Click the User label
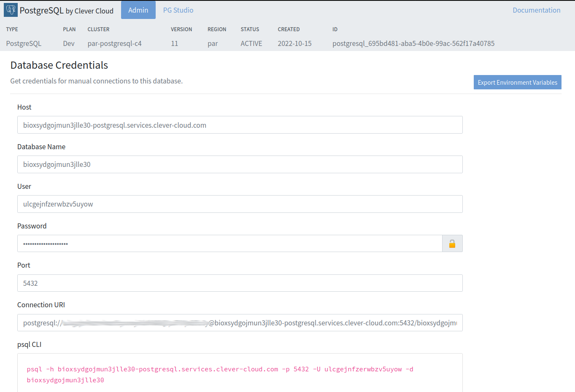The image size is (575, 392). pyautogui.click(x=24, y=186)
